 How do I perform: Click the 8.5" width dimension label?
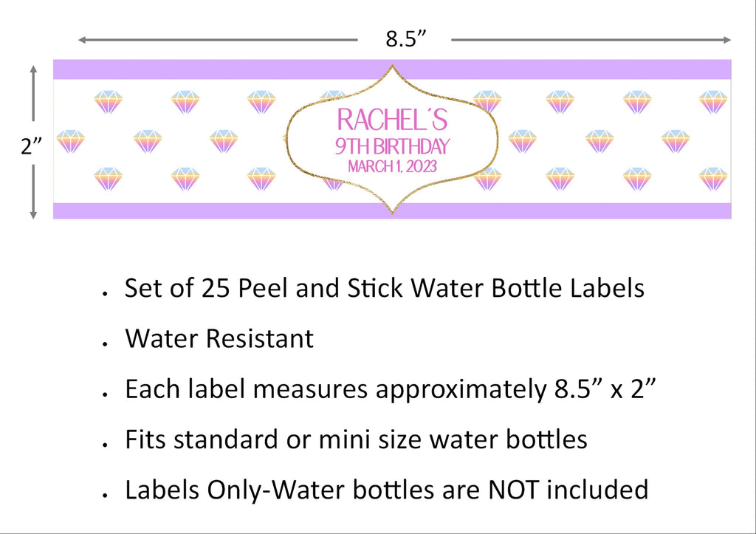point(406,39)
